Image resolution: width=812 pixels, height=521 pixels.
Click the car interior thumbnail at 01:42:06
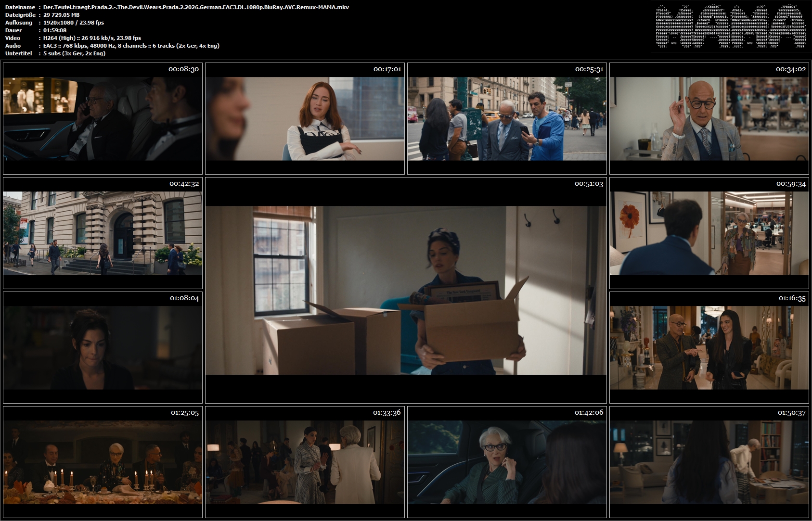point(507,462)
